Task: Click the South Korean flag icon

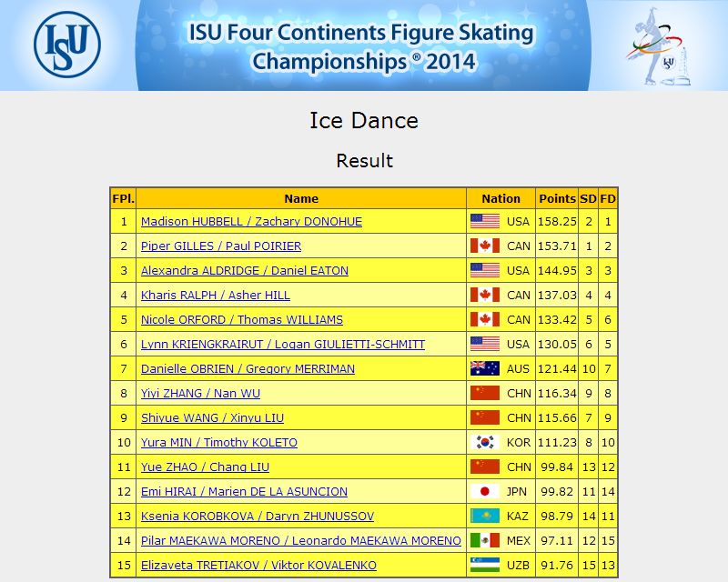Action: (485, 442)
